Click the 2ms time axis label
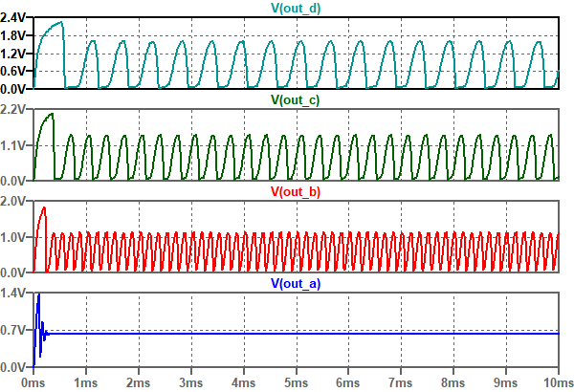Viewport: 574px width, 392px height. point(140,381)
